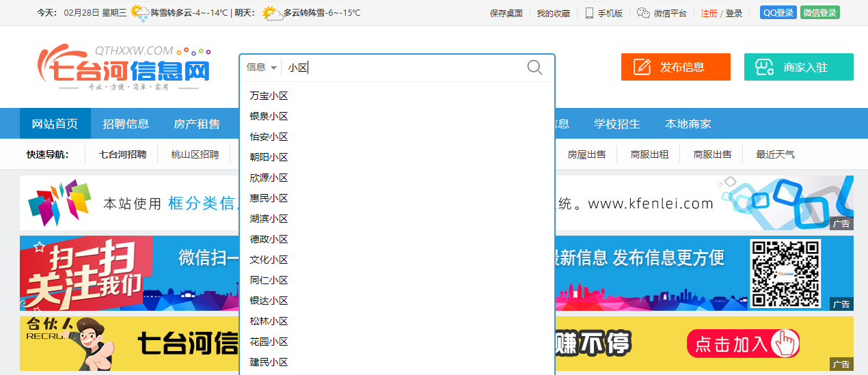
Task: Click the QQ登录 button
Action: [778, 13]
